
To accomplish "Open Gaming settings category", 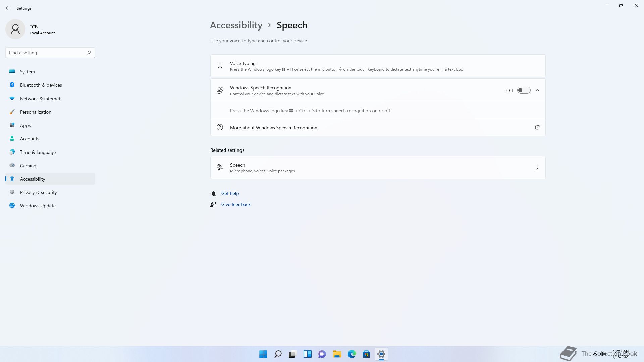I will click(50, 166).
